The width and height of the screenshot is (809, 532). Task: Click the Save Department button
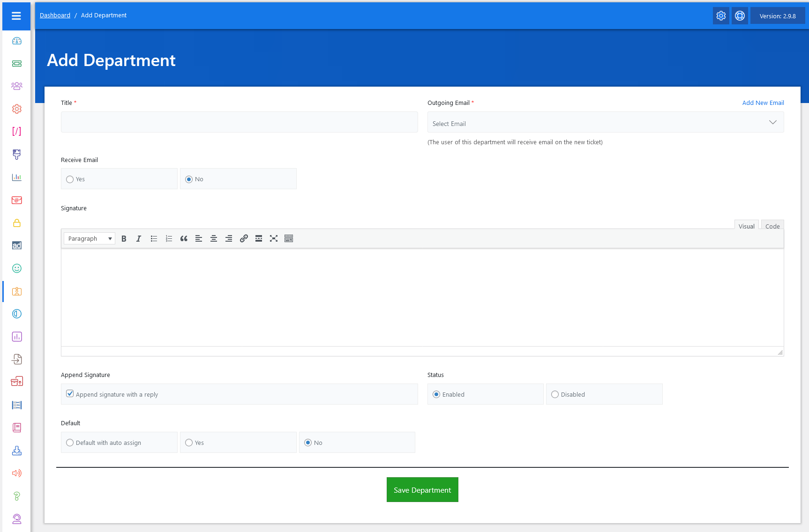tap(422, 490)
